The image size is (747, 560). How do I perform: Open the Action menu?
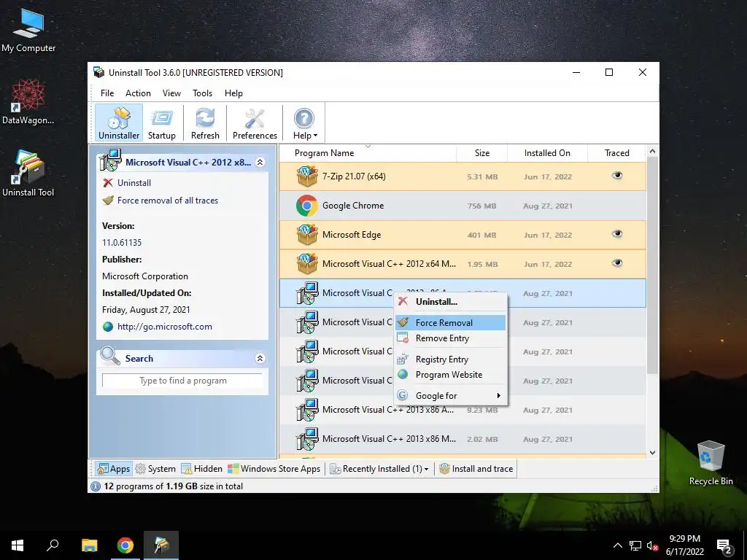tap(138, 93)
